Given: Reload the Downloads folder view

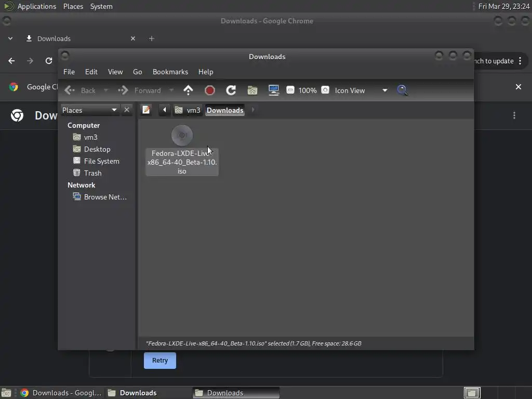Looking at the screenshot, I should [231, 90].
